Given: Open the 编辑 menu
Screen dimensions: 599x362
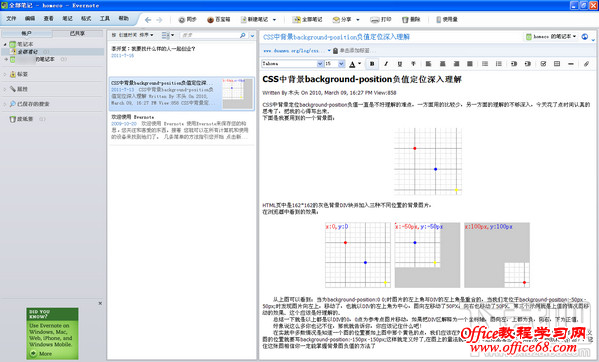Looking at the screenshot, I should 30,18.
